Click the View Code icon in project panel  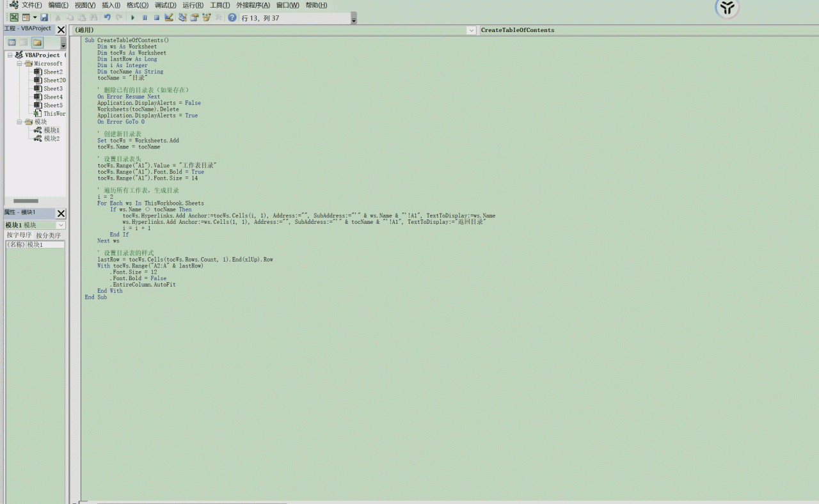coord(12,43)
